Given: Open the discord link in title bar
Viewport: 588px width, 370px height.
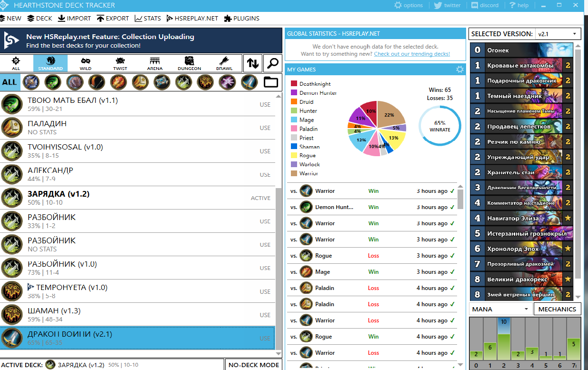Looking at the screenshot, I should [x=485, y=5].
